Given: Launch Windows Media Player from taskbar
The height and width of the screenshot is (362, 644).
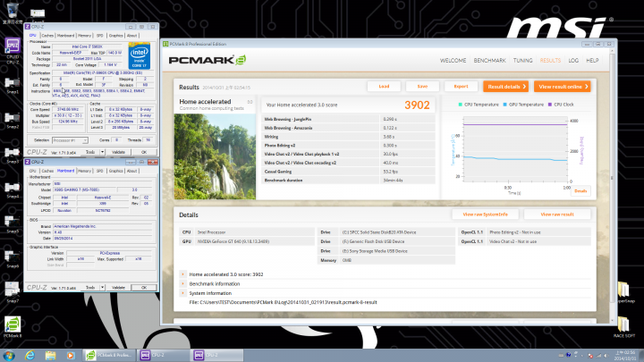Looking at the screenshot, I should click(x=71, y=355).
